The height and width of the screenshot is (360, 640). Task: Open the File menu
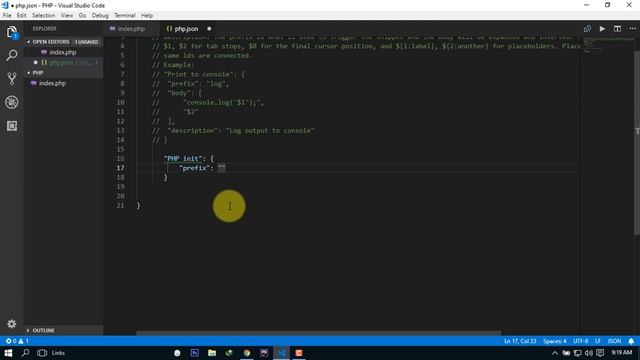coord(7,16)
